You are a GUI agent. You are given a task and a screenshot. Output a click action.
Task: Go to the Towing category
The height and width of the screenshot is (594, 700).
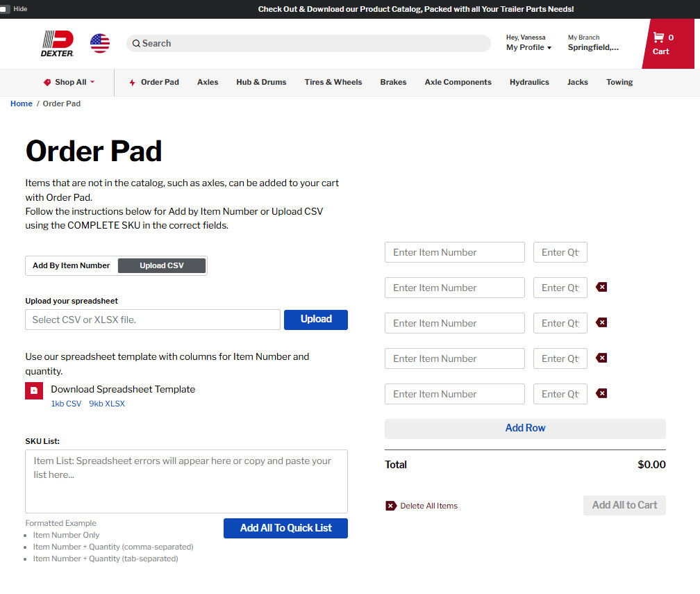point(619,82)
